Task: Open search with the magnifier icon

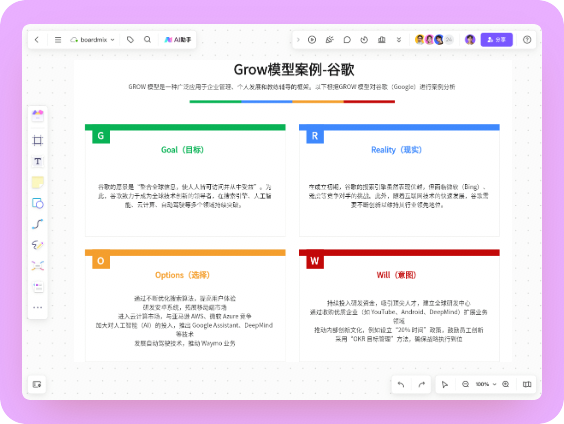Action: (x=147, y=40)
